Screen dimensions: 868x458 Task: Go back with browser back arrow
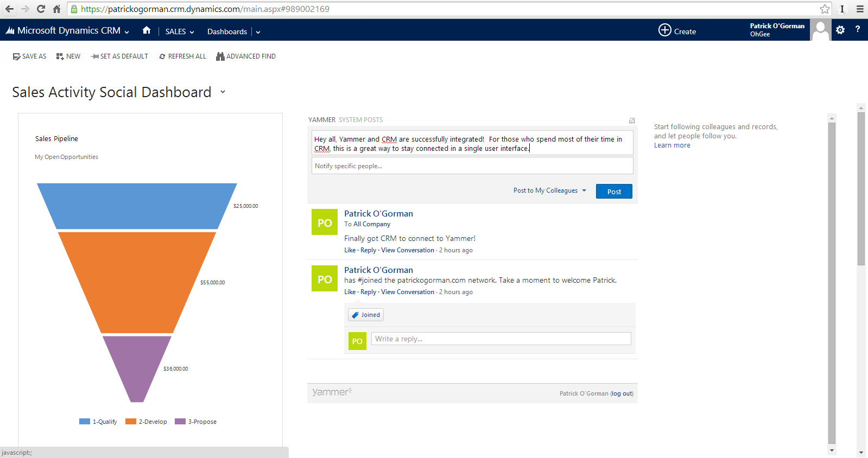pos(9,9)
